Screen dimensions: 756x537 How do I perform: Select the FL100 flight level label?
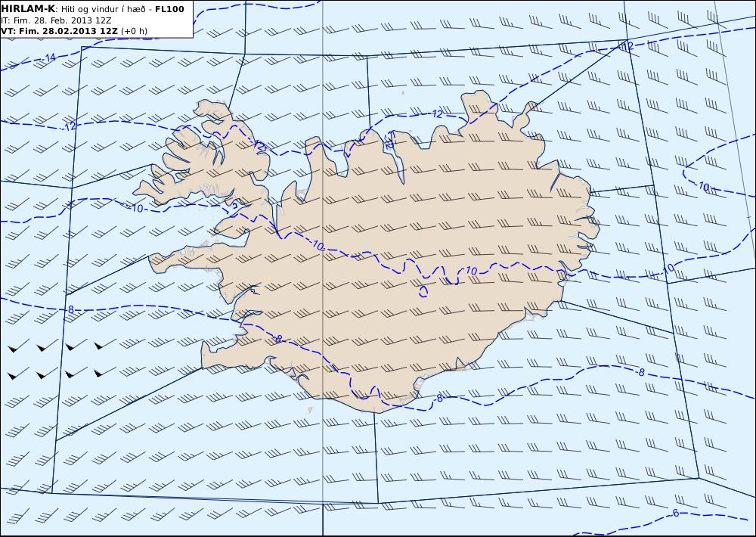tap(169, 9)
